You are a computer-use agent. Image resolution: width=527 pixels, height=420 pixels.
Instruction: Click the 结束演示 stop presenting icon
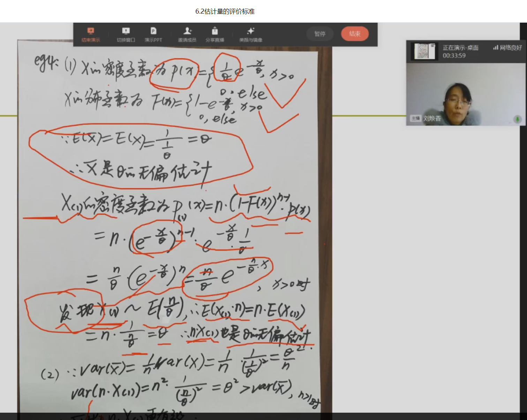pos(91,31)
